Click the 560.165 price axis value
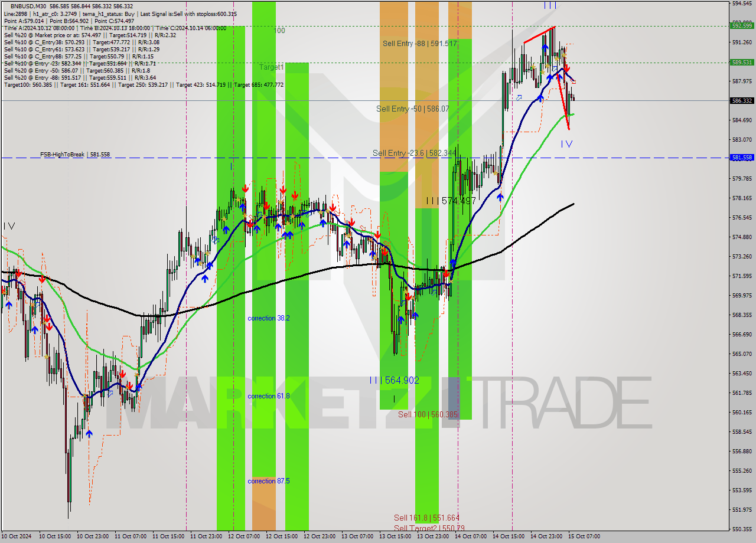Image resolution: width=756 pixels, height=543 pixels. 742,413
